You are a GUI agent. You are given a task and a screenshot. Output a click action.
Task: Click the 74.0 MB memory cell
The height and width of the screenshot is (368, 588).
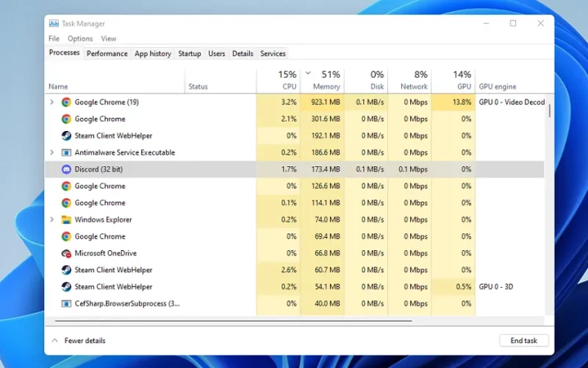tap(323, 219)
